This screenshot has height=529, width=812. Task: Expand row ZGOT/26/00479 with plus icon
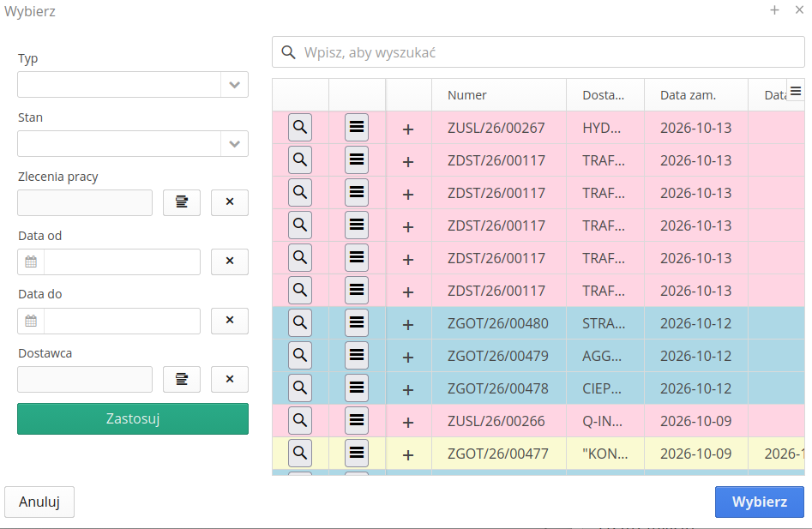pos(408,358)
